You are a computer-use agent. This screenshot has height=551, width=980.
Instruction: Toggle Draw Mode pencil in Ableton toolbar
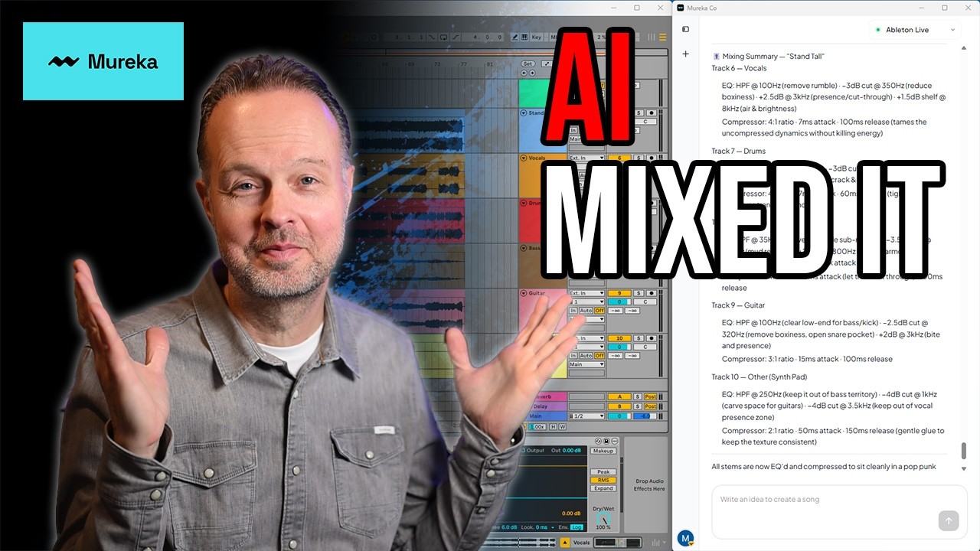pos(514,37)
